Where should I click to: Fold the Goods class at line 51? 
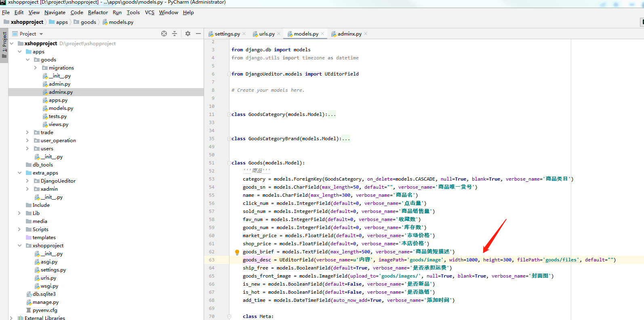pos(229,163)
